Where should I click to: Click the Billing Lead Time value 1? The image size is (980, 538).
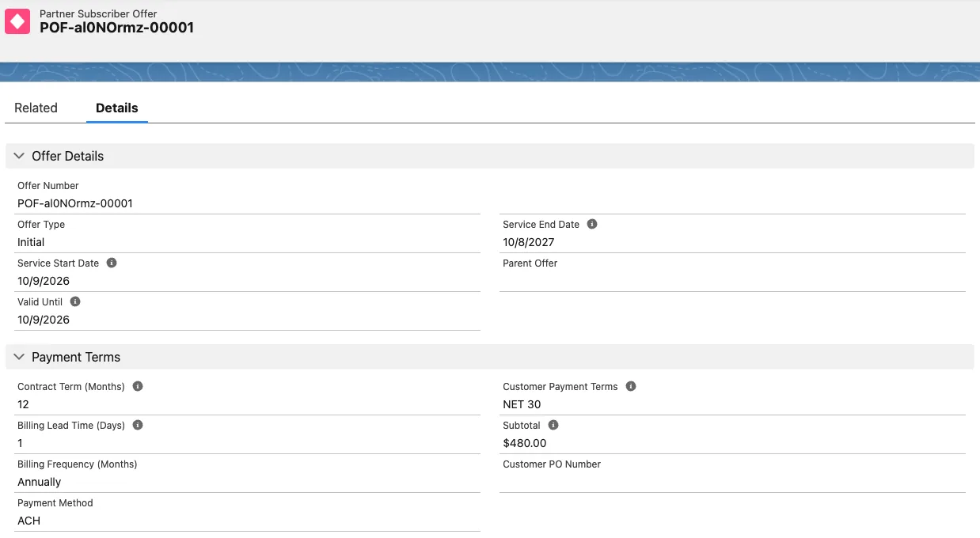(x=21, y=443)
